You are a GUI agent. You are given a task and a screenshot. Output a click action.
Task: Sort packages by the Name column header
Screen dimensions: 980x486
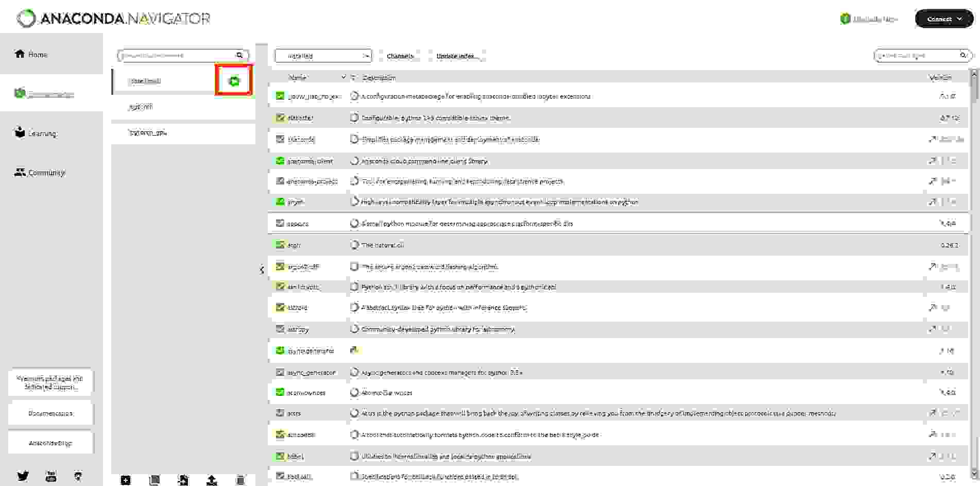298,77
